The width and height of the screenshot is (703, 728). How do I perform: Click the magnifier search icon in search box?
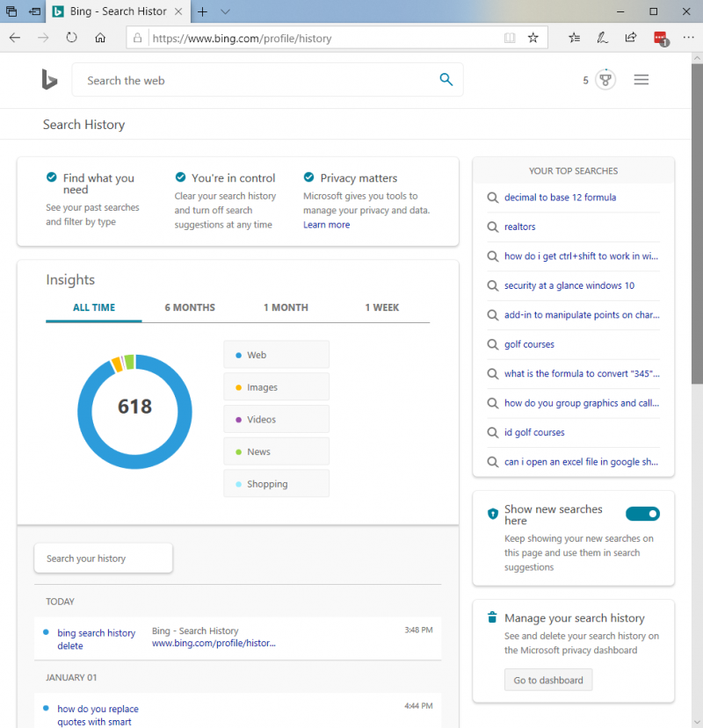[x=446, y=79]
